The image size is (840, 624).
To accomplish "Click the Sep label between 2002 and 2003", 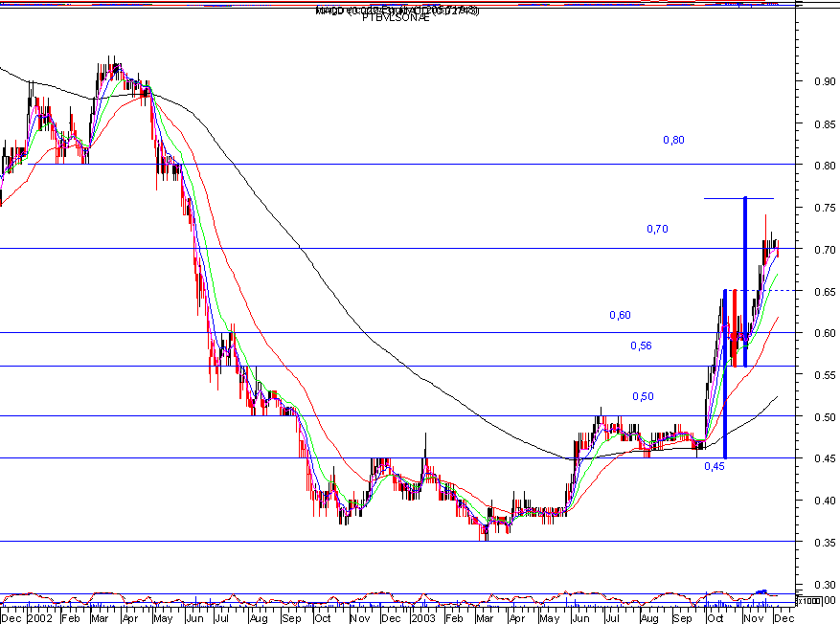I will 291,618.
